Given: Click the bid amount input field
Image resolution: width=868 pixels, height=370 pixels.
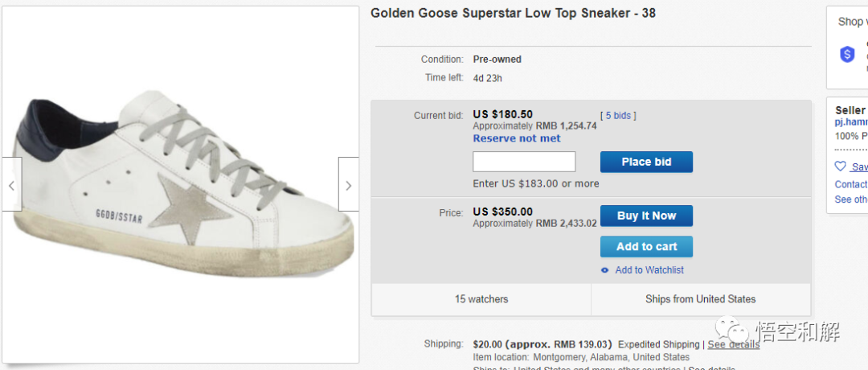Looking at the screenshot, I should pos(524,162).
